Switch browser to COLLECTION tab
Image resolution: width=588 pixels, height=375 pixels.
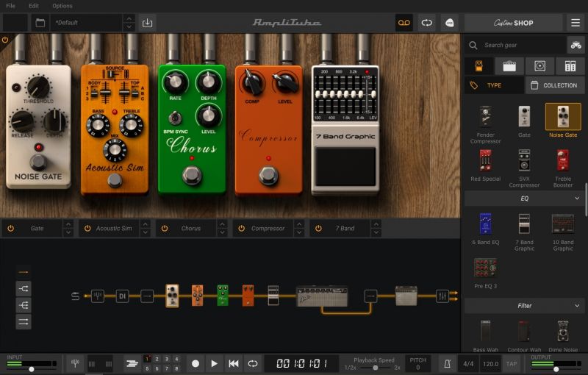click(555, 85)
